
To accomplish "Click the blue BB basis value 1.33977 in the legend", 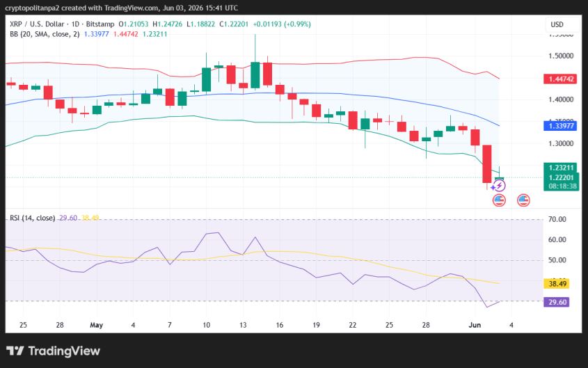I will [96, 34].
